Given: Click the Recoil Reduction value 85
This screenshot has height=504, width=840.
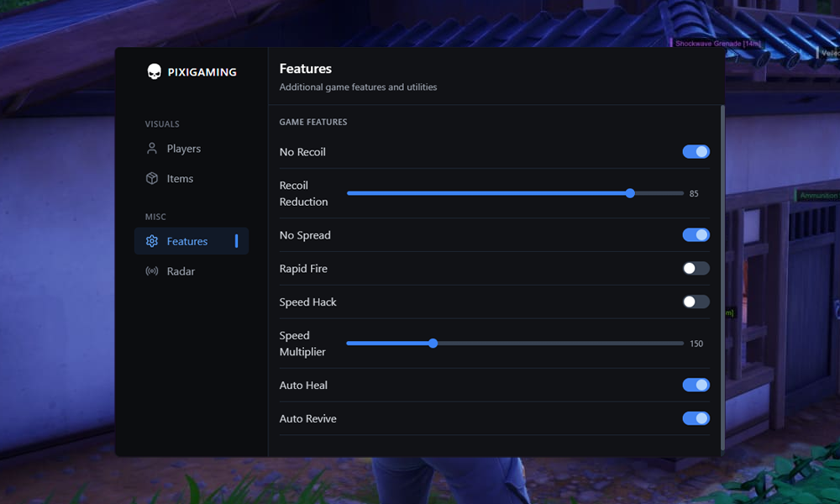Looking at the screenshot, I should coord(694,194).
